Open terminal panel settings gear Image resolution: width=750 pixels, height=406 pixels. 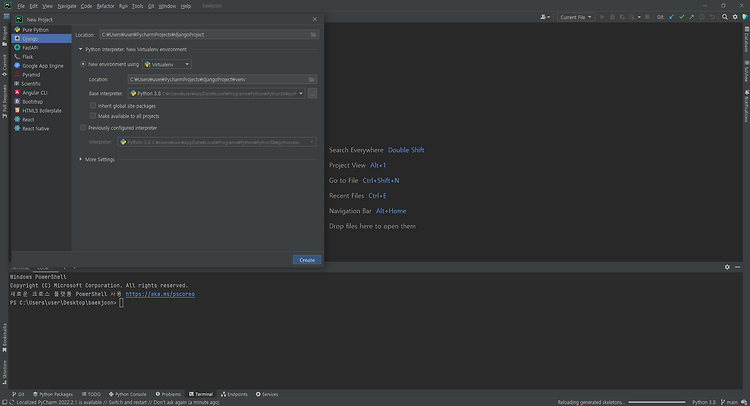[x=727, y=267]
